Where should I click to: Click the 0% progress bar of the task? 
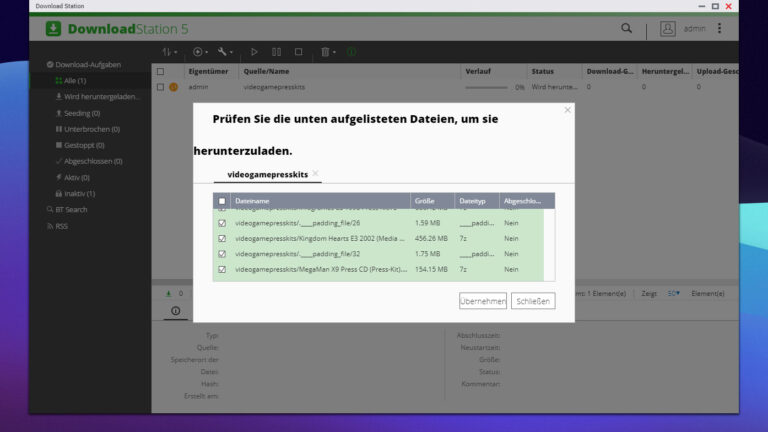[x=487, y=88]
